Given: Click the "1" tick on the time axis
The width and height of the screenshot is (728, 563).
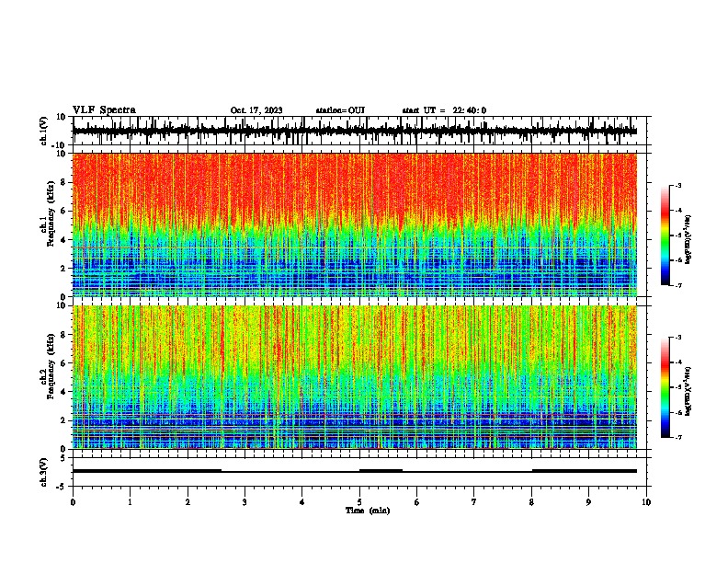Looking at the screenshot, I should pos(130,502).
